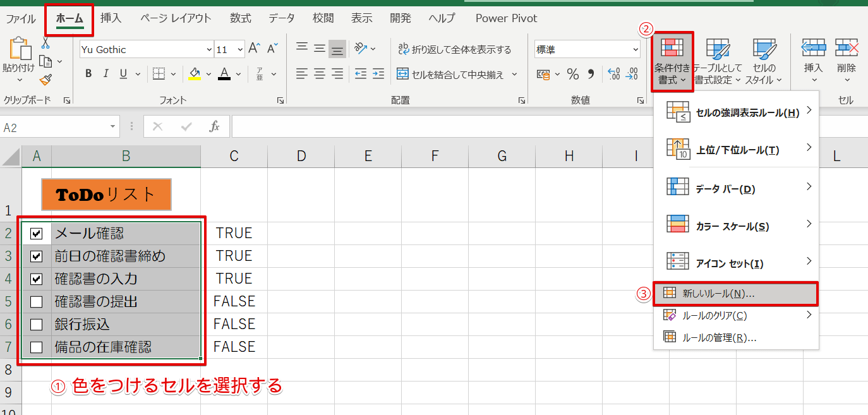
Task: Switch to the ページ レイアウト tab
Action: click(176, 18)
